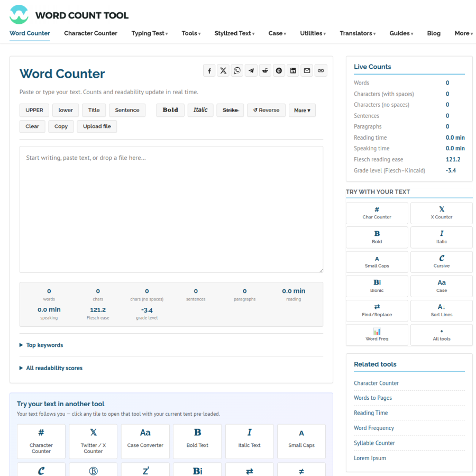476x476 pixels.
Task: Open X Counter tile in sidebar
Action: click(442, 213)
